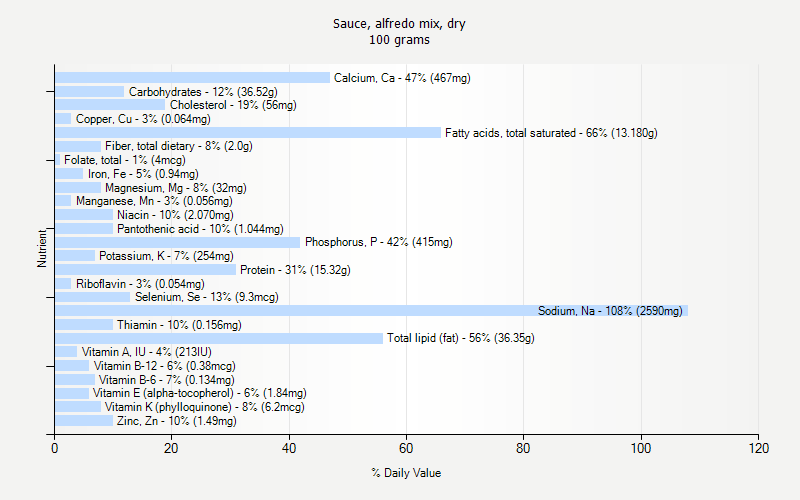
Task: Click the Cholesterol 19% label
Action: tap(247, 105)
